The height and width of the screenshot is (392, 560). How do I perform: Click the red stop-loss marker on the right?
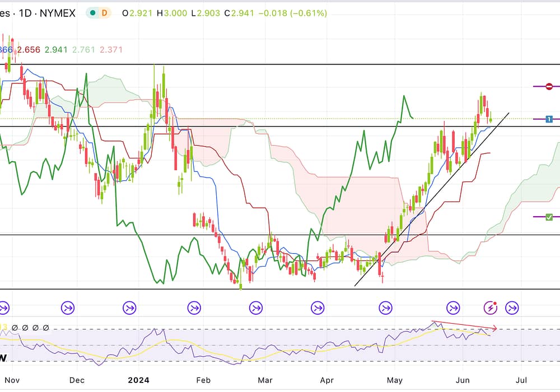[549, 86]
